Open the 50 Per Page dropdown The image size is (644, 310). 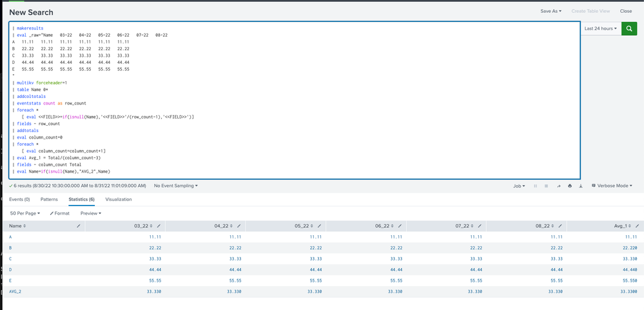tap(25, 213)
